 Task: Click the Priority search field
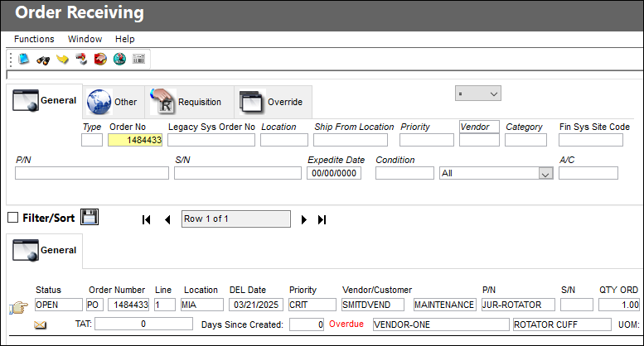click(x=427, y=140)
